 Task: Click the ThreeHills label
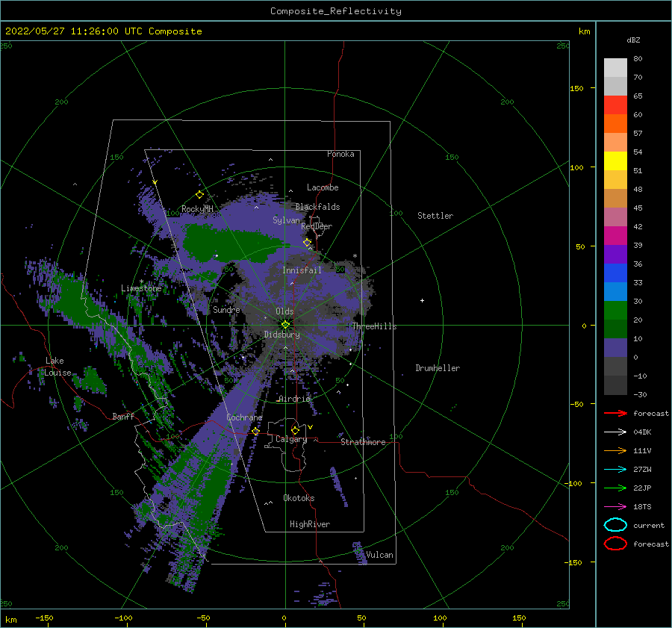click(x=374, y=326)
